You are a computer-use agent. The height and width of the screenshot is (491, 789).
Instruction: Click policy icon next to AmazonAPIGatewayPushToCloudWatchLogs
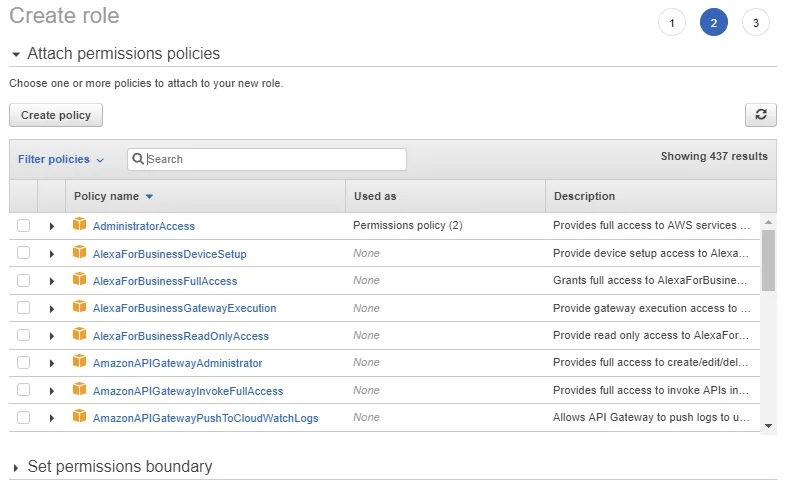coord(80,417)
